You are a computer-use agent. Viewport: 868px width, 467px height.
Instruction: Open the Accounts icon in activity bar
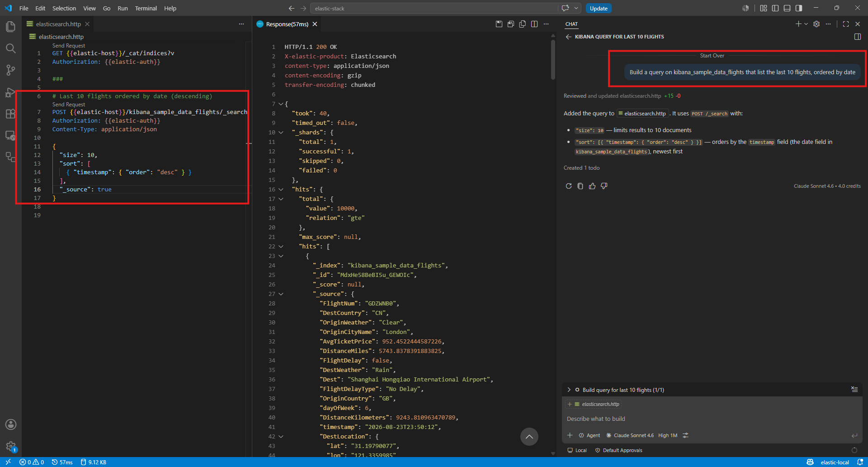[x=10, y=424]
